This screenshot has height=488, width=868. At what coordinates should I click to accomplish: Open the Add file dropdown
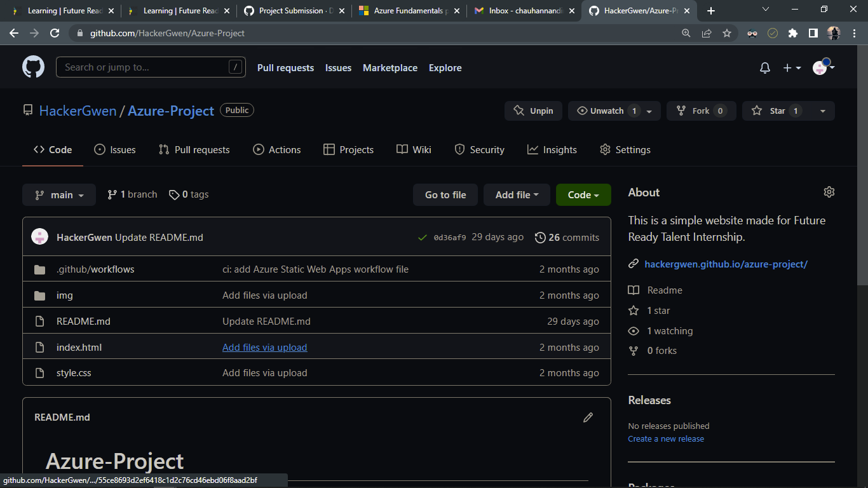[517, 195]
